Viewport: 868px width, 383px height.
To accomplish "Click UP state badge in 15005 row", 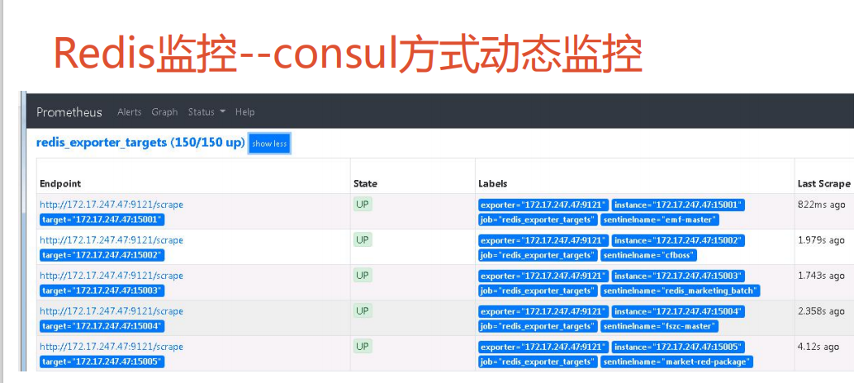I will pyautogui.click(x=363, y=347).
